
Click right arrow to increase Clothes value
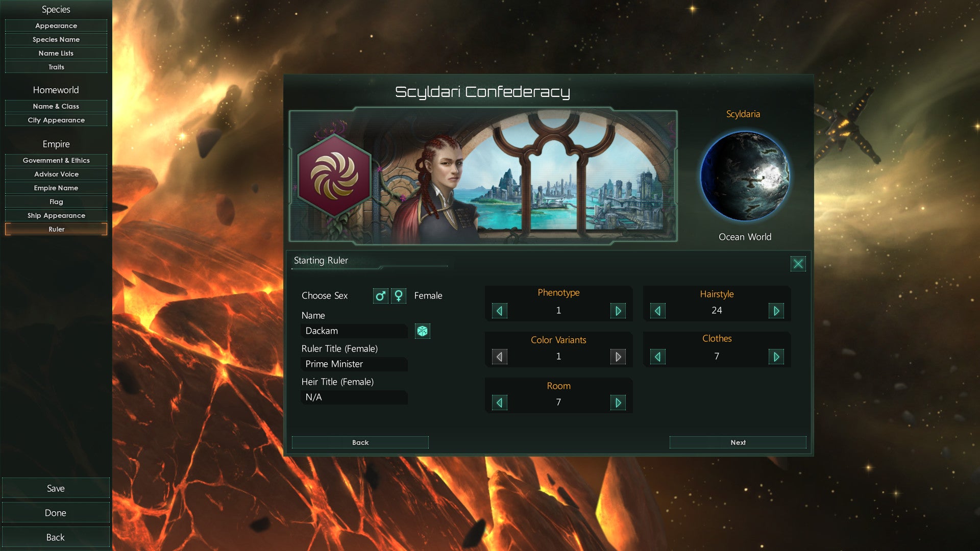776,356
